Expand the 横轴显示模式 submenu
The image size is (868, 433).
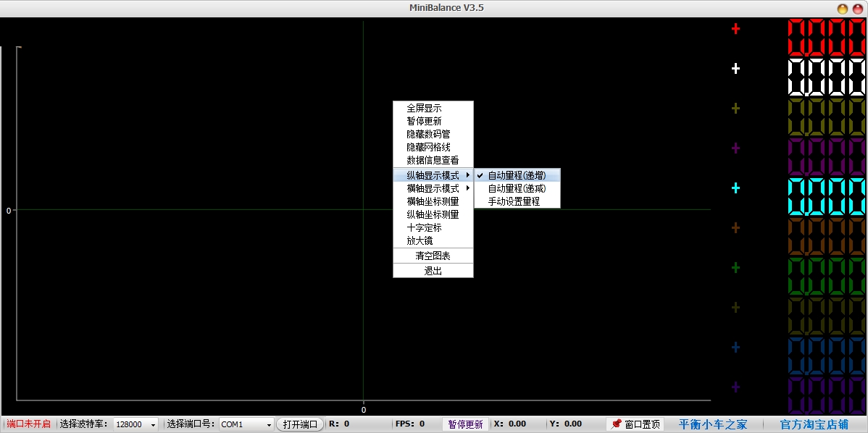coord(433,188)
